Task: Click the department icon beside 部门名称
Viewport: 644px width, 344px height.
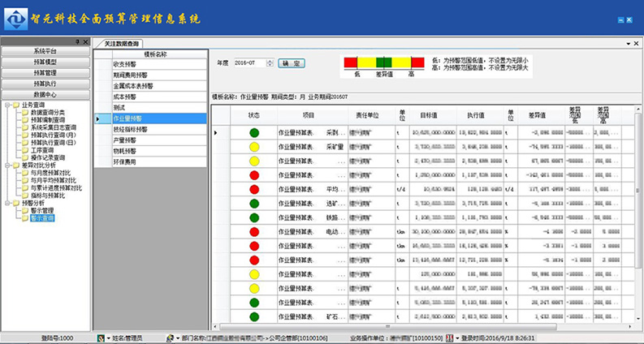Action: coord(171,338)
